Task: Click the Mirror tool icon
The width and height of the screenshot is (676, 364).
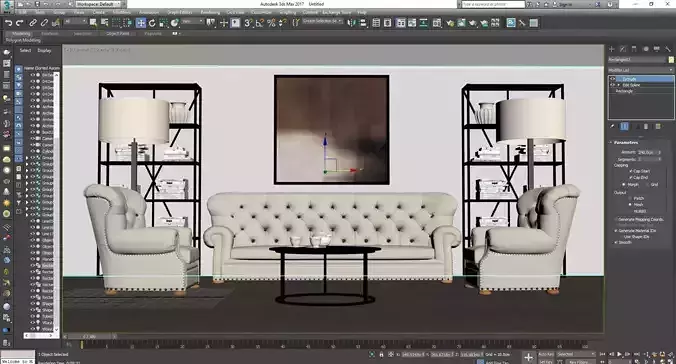Action: click(352, 23)
